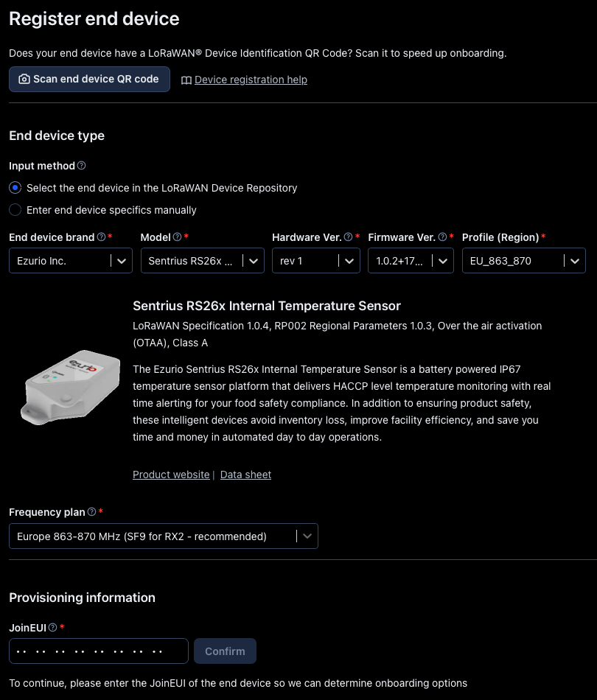Click Scan end device QR code button
The width and height of the screenshot is (597, 700).
[x=89, y=79]
